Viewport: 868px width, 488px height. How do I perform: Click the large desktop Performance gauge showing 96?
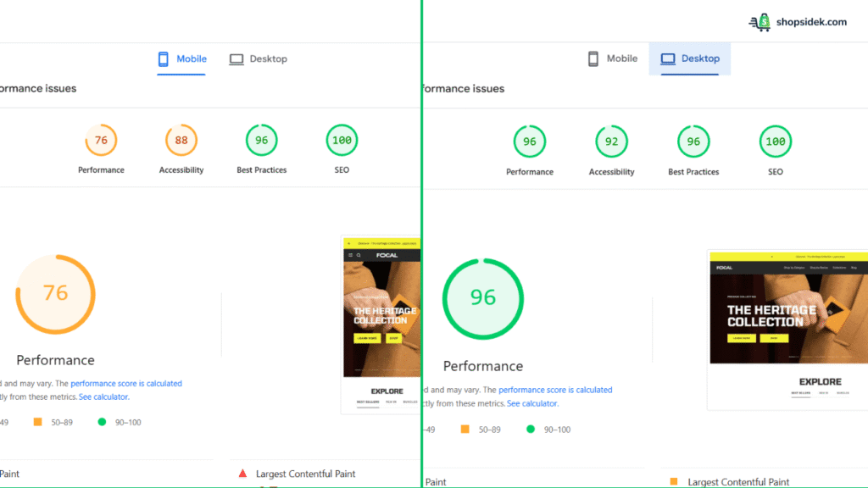tap(482, 297)
